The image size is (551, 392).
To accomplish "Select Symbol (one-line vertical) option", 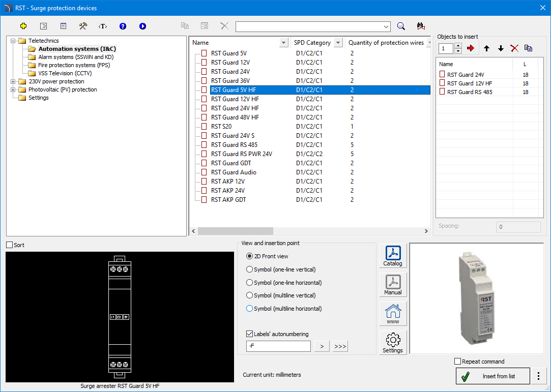I will [x=249, y=269].
